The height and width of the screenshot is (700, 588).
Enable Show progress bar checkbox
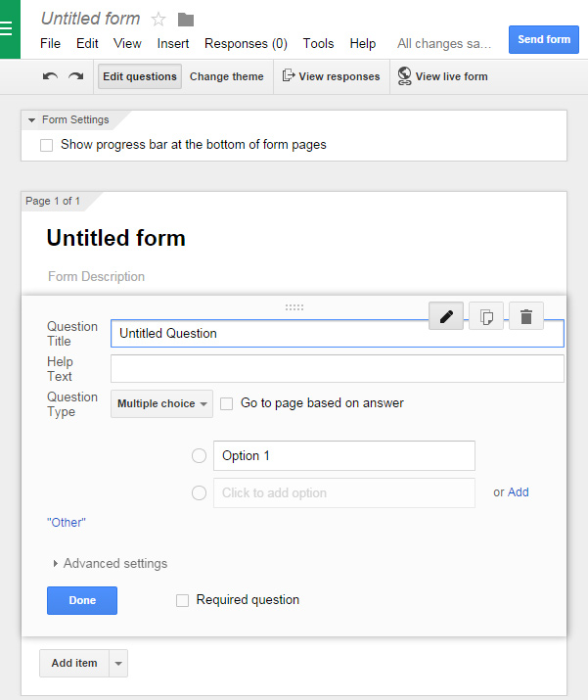(46, 145)
